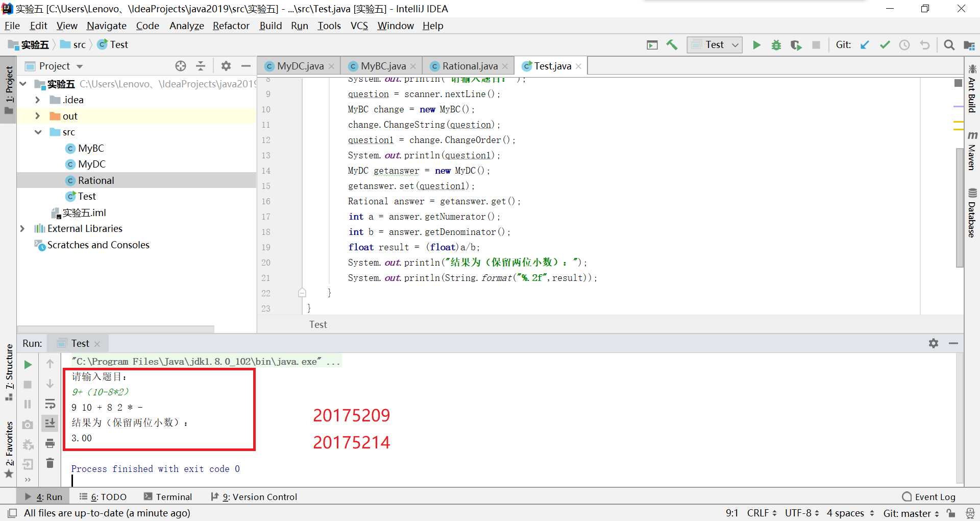Clear console with trash icon
Viewport: 980px width, 521px height.
tap(50, 463)
